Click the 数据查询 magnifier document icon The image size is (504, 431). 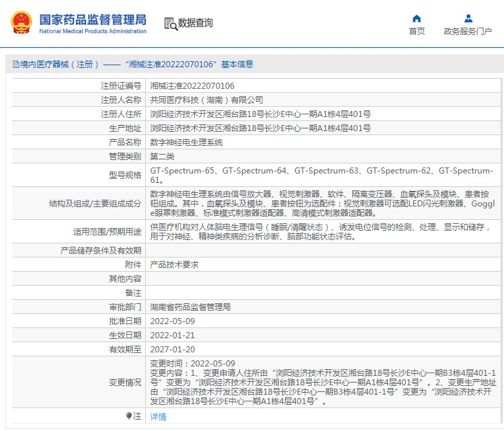coord(171,24)
